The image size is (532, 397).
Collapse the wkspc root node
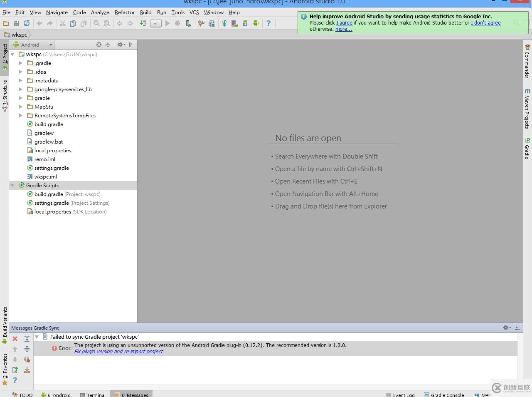pyautogui.click(x=12, y=54)
